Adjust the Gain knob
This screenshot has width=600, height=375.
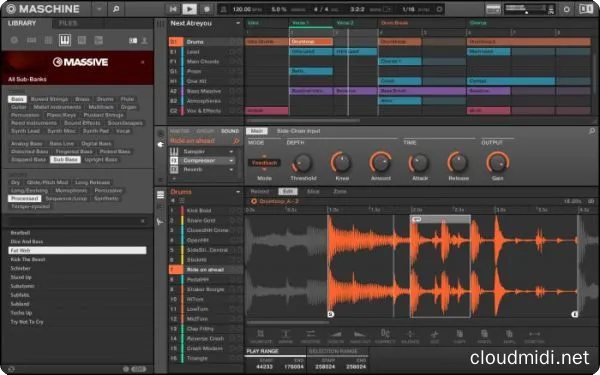point(497,163)
